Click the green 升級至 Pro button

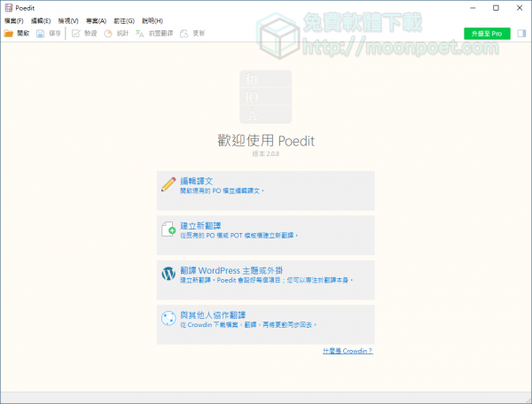[487, 34]
